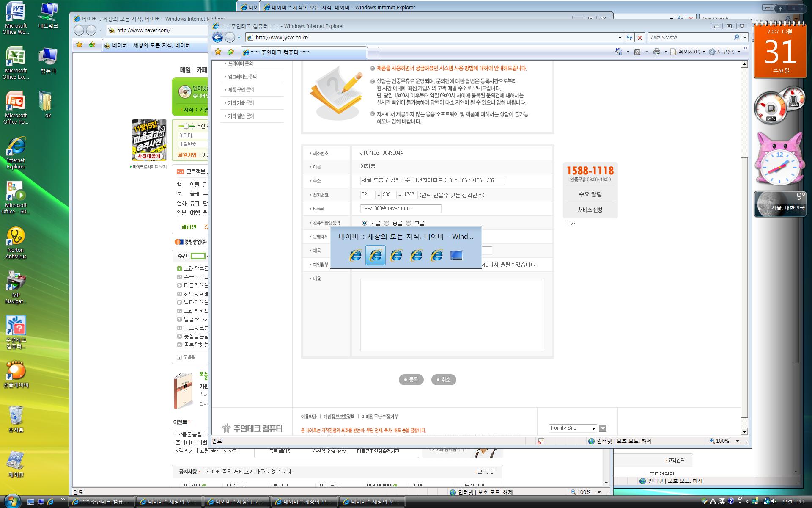The image size is (812, 508).
Task: Open the Norton AntiVirus desktop shortcut
Action: [16, 243]
